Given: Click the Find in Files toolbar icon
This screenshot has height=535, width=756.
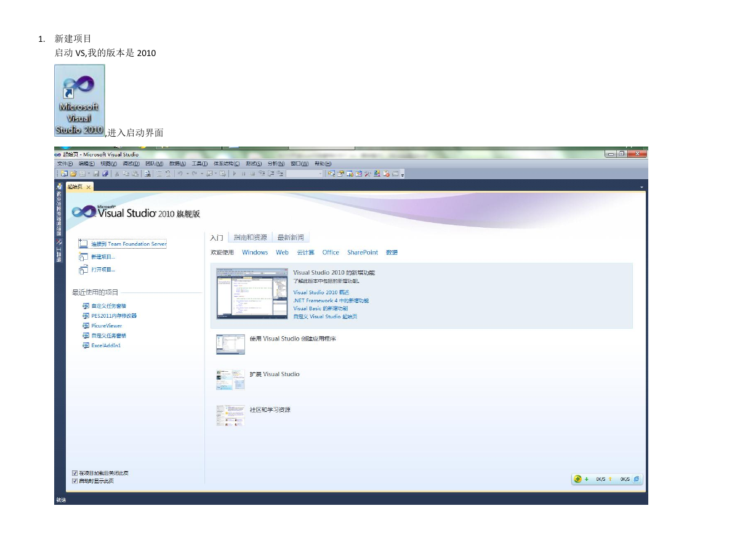Looking at the screenshot, I should (148, 174).
